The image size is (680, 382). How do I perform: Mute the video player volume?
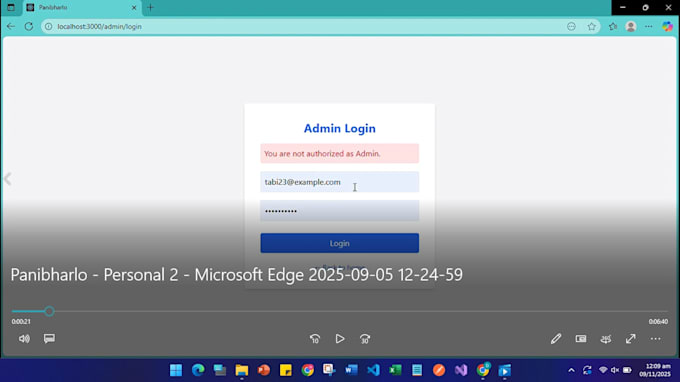24,339
